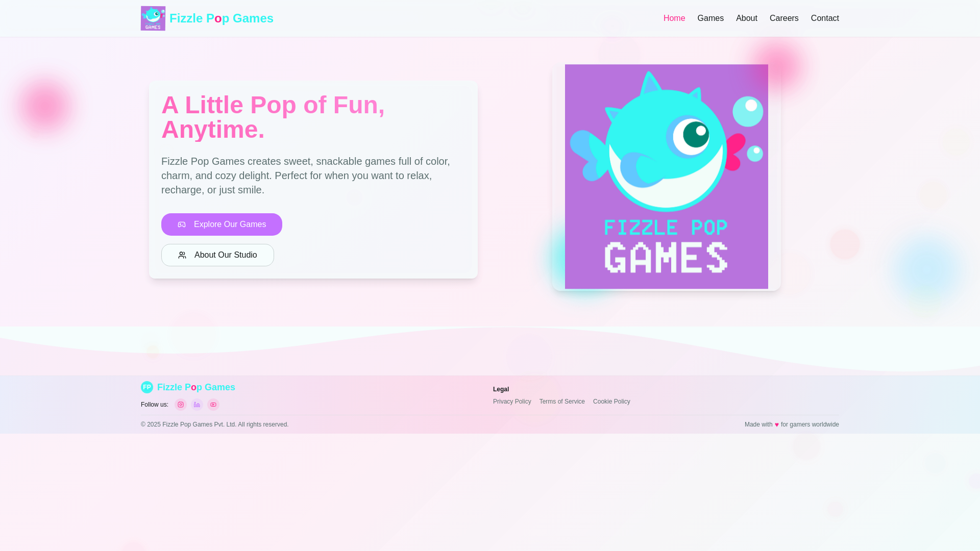Screen dimensions: 980x551
Task: Click the Fizzle Pop fish logo in the header
Action: pyautogui.click(x=153, y=18)
